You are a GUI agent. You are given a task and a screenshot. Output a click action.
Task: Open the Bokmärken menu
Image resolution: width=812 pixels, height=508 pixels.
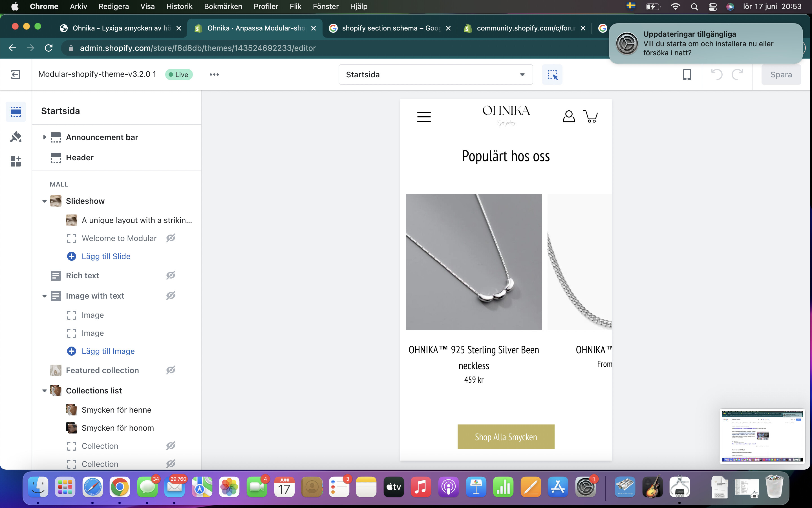click(x=223, y=6)
